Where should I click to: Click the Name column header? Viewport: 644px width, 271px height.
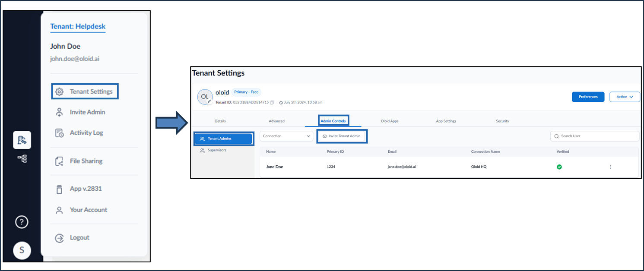[x=271, y=151]
